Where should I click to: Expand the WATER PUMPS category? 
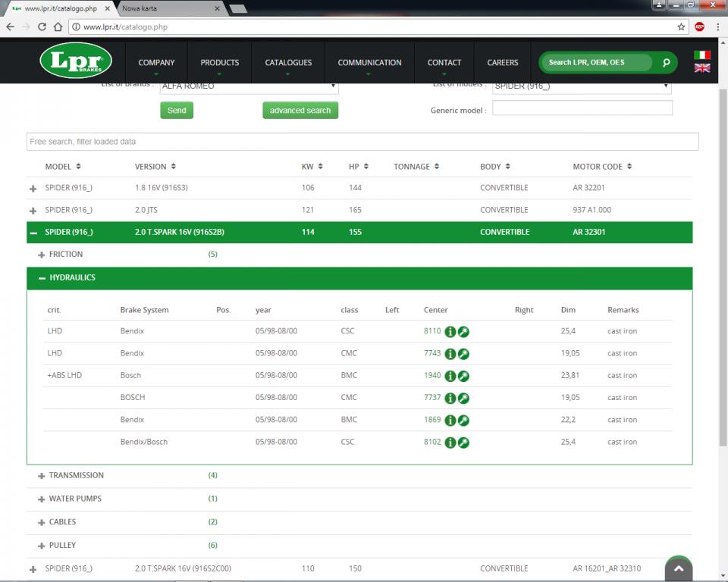pyautogui.click(x=41, y=499)
